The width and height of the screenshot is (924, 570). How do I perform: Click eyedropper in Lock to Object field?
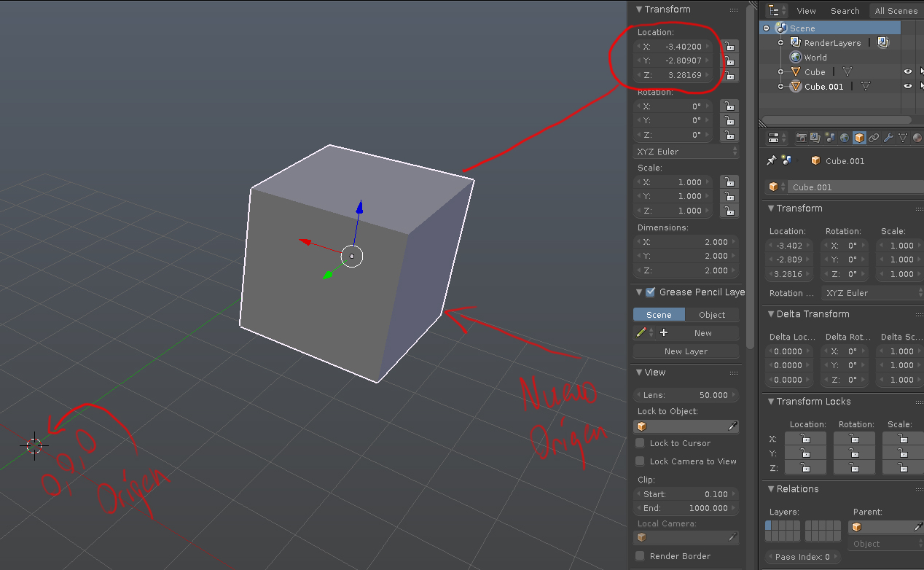click(732, 426)
